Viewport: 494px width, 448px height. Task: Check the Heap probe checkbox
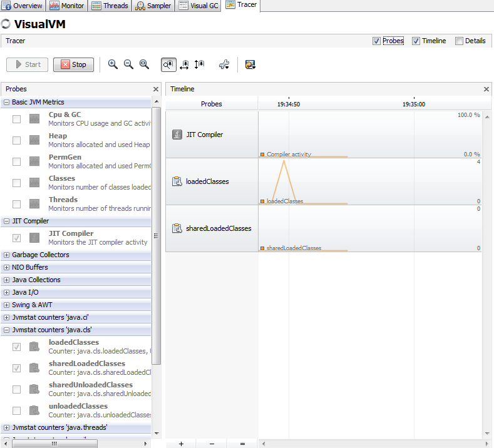(16, 140)
